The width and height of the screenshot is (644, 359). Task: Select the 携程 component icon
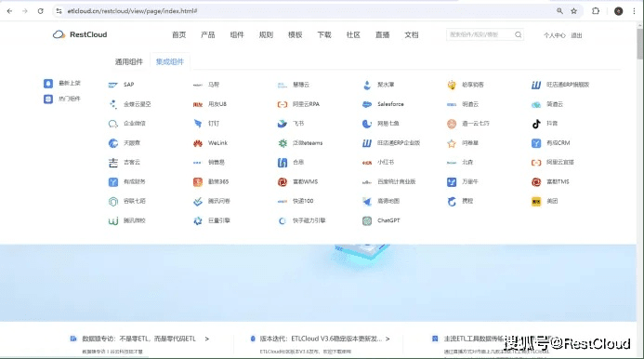pos(452,202)
